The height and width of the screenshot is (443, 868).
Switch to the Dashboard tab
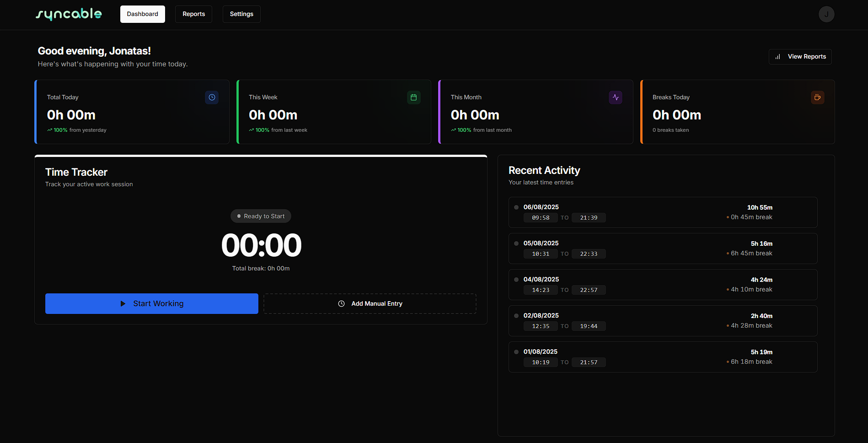(x=142, y=14)
